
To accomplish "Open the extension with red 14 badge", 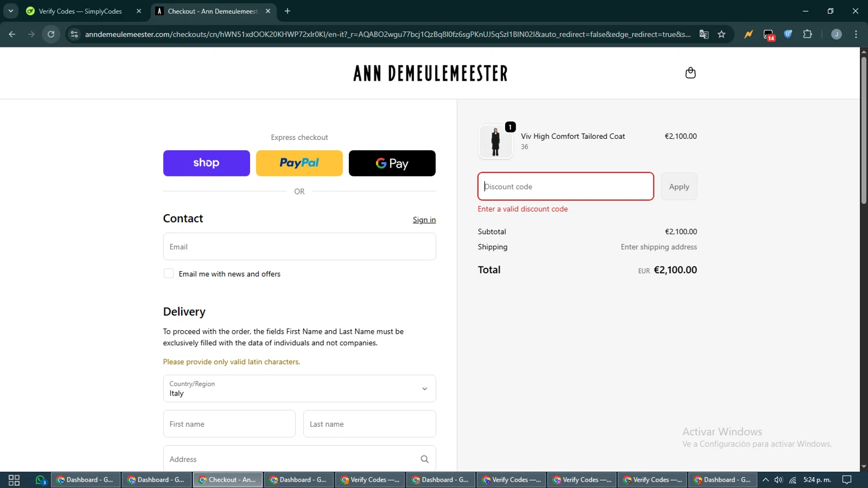I will click(768, 35).
